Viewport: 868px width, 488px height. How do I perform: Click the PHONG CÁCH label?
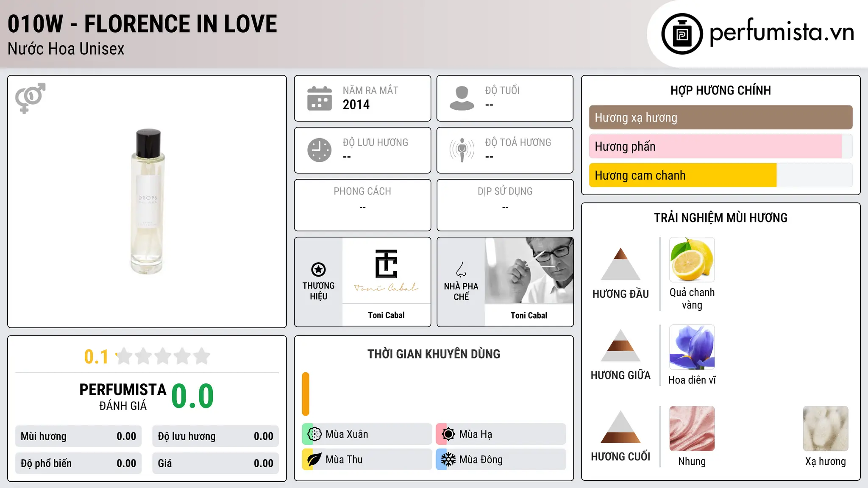[362, 191]
